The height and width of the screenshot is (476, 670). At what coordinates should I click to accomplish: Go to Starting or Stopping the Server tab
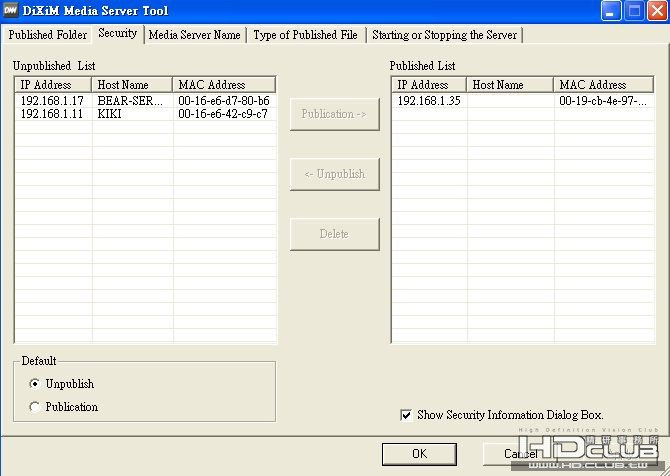tap(444, 35)
